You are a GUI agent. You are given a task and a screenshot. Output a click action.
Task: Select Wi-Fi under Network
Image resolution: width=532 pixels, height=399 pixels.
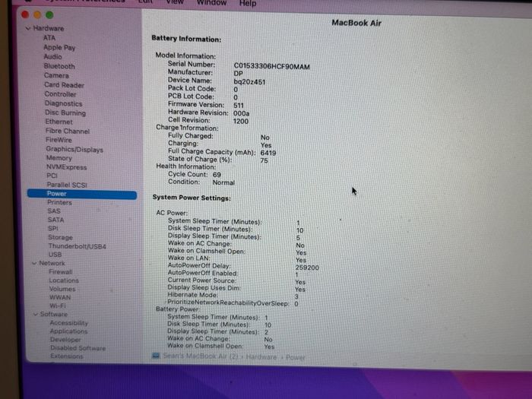pos(58,306)
